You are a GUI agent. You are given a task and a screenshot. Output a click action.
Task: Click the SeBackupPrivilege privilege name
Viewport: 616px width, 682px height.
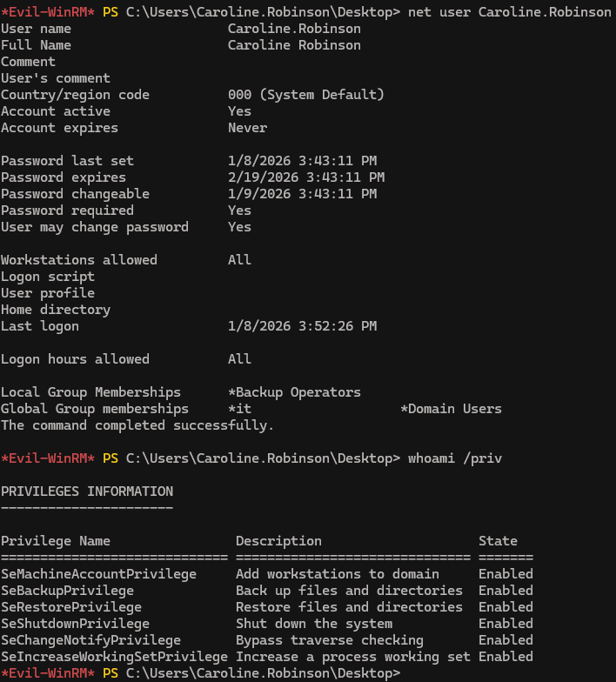[67, 591]
